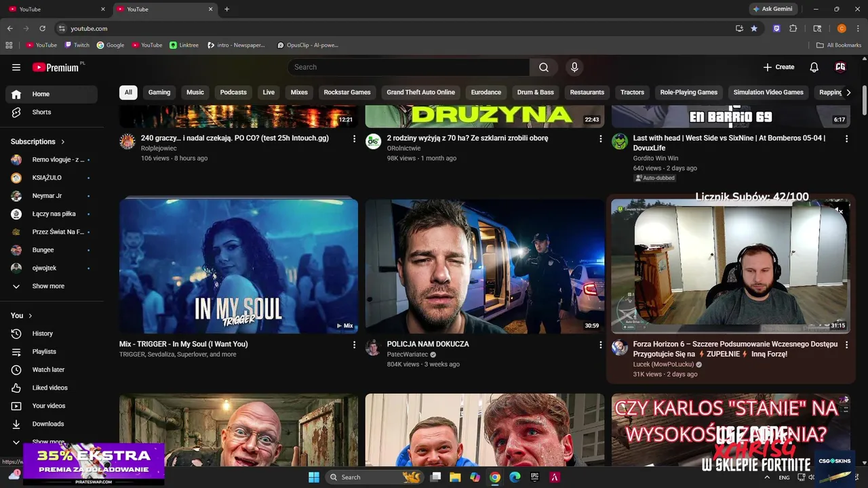
Task: Open Linktree bookmark
Action: (x=184, y=45)
